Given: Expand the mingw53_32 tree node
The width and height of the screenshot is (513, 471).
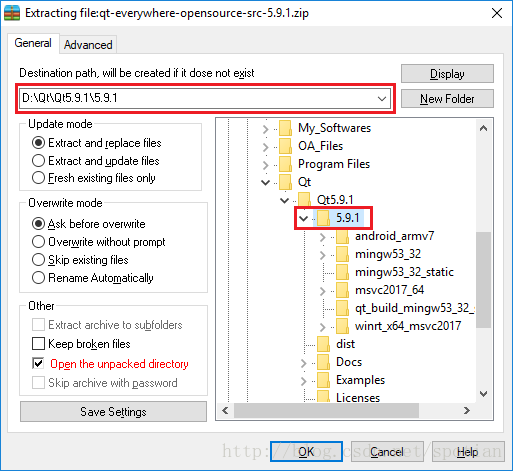Looking at the screenshot, I should pos(322,255).
